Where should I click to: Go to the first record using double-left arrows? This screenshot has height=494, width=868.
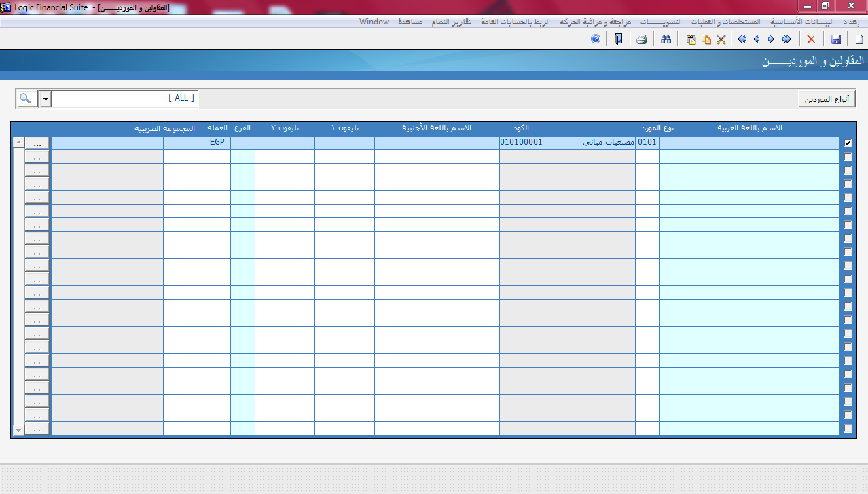pyautogui.click(x=742, y=39)
